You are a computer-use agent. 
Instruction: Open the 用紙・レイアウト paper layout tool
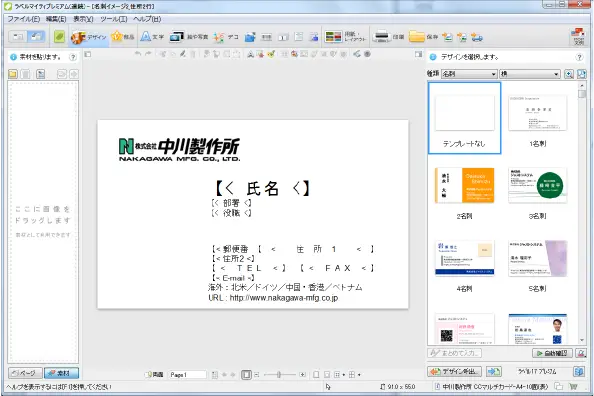click(345, 37)
